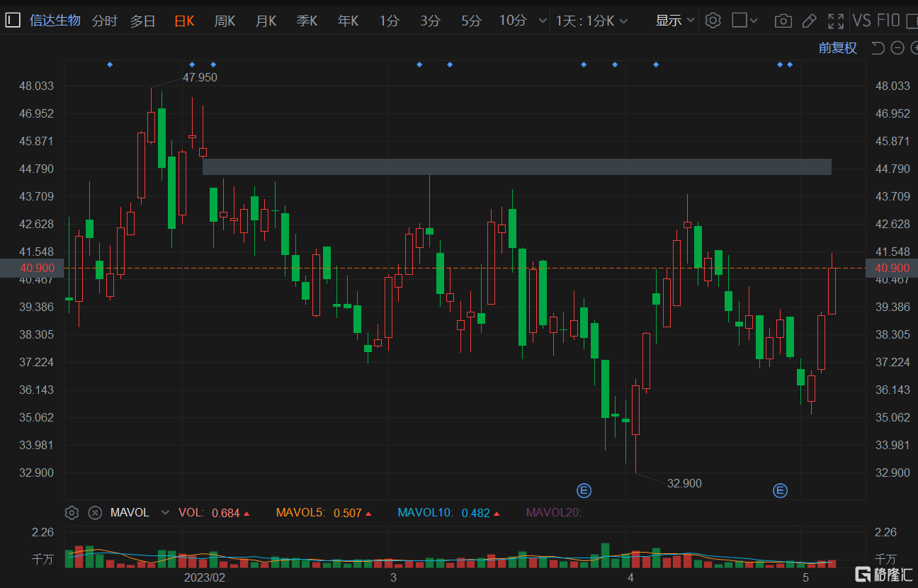Toggle the sidebar panel icon beside 信达生物
This screenshot has width=918, height=588.
[x=12, y=20]
